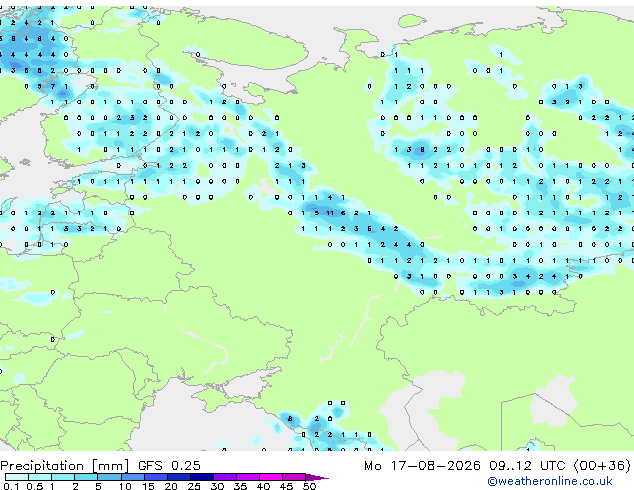Click the 20–25 mm dark blue swatch
Screen dimensions: 634x490
(x=179, y=477)
